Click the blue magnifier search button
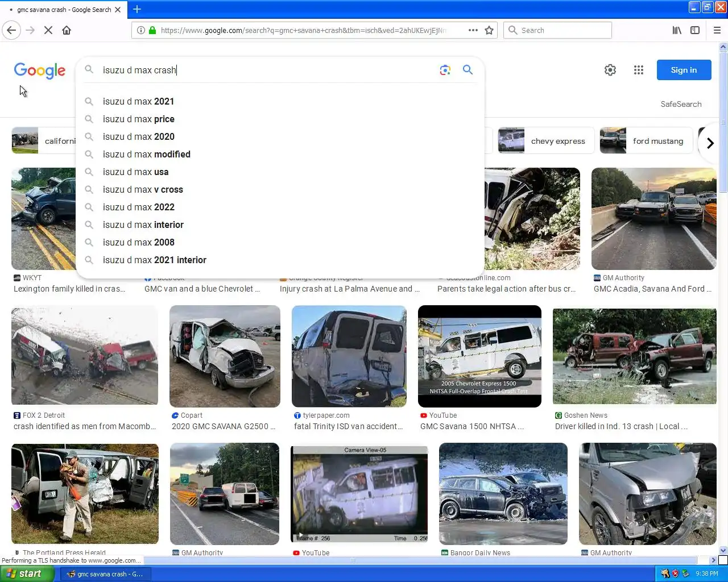The width and height of the screenshot is (728, 582). click(468, 70)
